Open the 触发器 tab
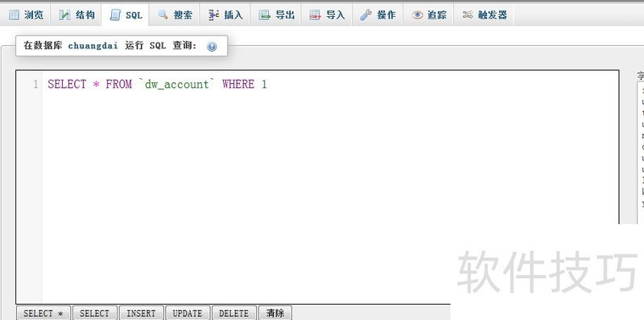Image resolution: width=644 pixels, height=320 pixels. pos(484,15)
